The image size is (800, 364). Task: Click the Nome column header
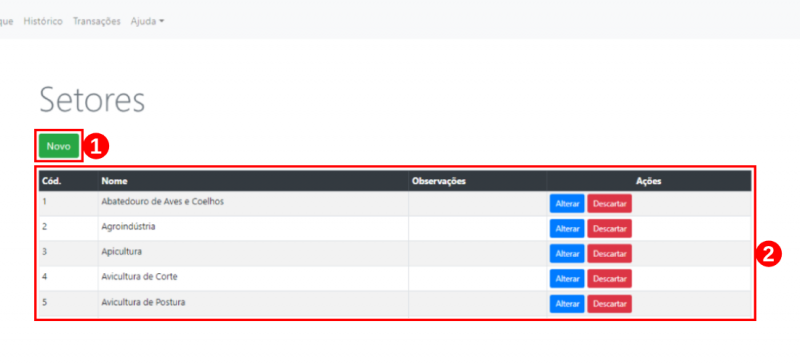253,181
